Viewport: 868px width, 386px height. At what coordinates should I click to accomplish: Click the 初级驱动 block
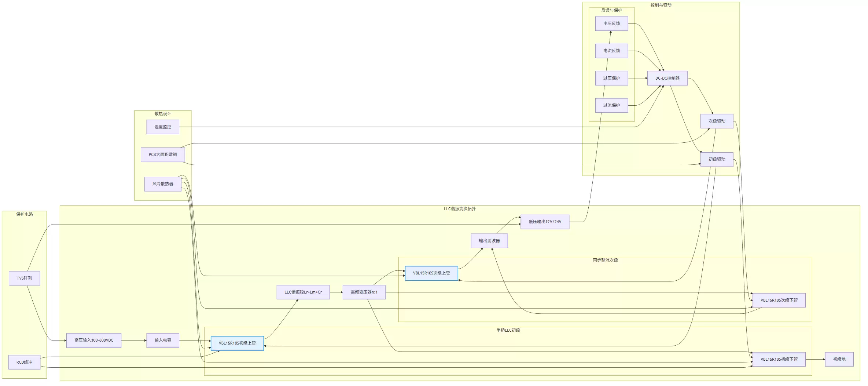(x=717, y=159)
